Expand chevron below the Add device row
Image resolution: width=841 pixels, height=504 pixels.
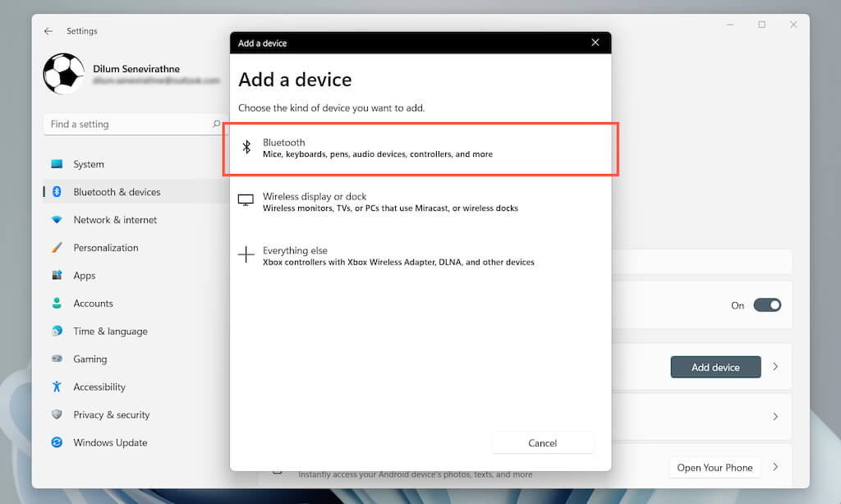point(775,417)
